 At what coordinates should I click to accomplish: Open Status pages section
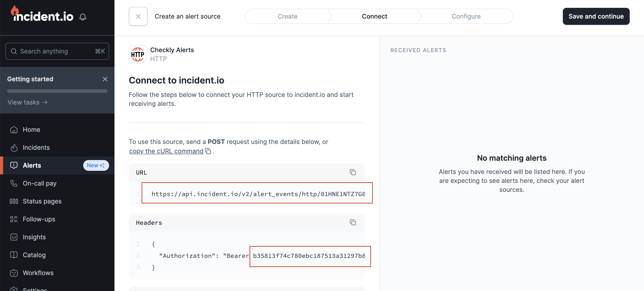(x=57, y=201)
